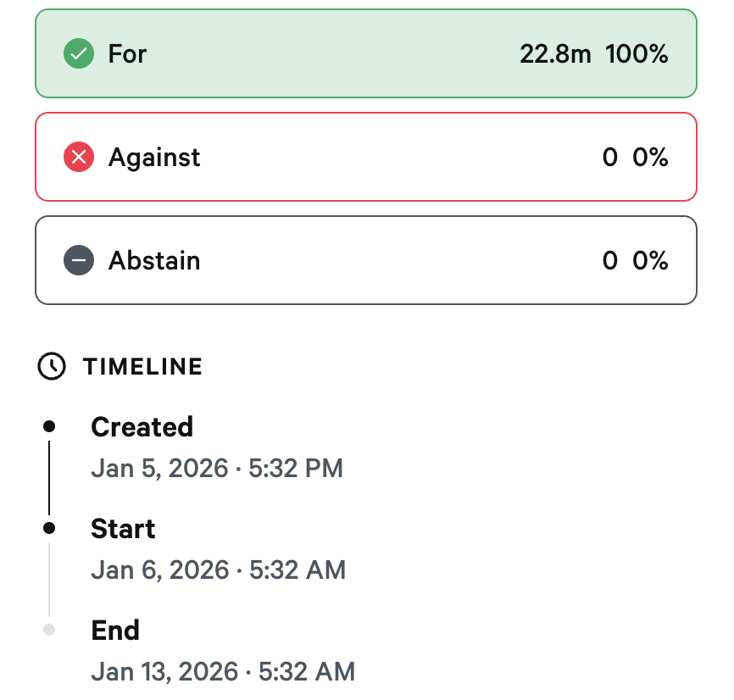The image size is (734, 700).
Task: Click the End label in the timeline
Action: [115, 631]
